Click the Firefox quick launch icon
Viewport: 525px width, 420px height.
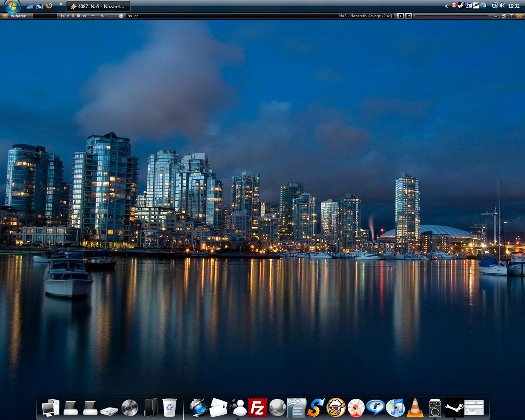49,6
